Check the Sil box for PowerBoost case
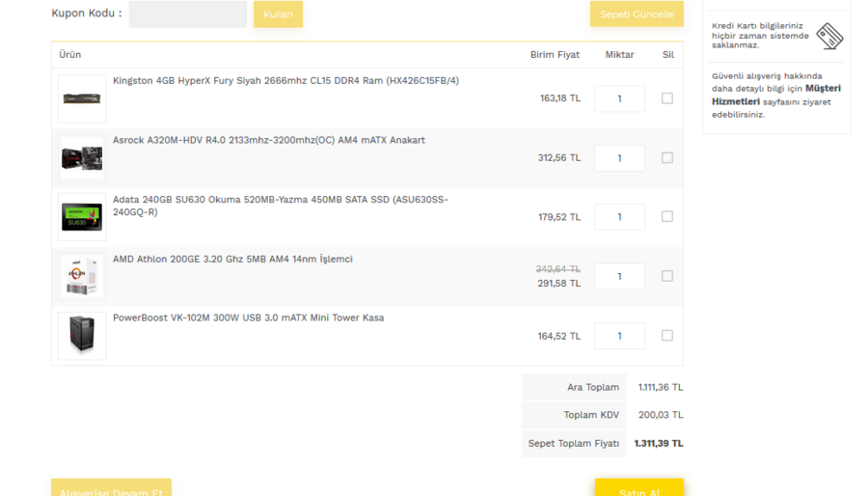 (x=667, y=336)
